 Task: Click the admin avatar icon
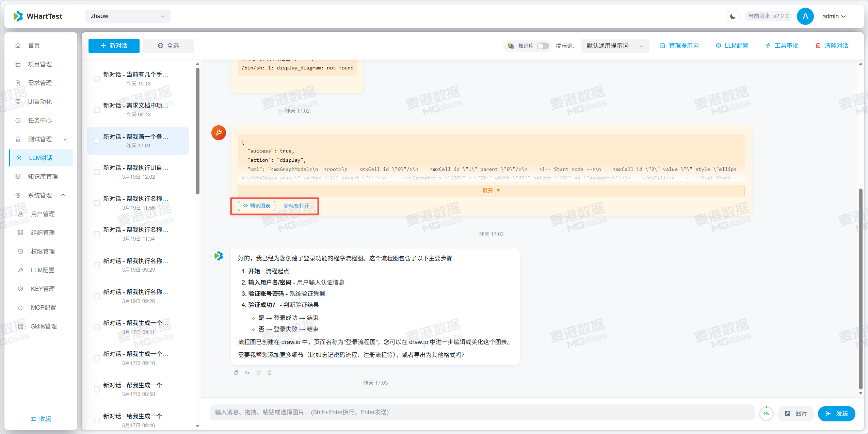point(805,16)
